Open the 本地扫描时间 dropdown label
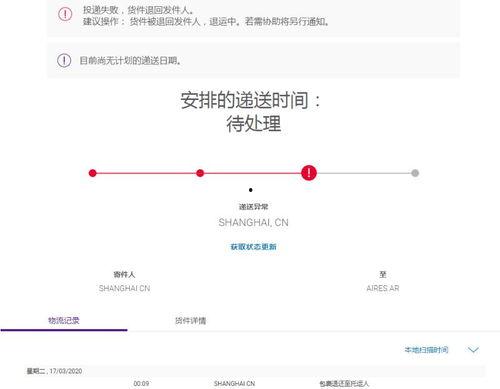This screenshot has width=500, height=389. pyautogui.click(x=426, y=350)
